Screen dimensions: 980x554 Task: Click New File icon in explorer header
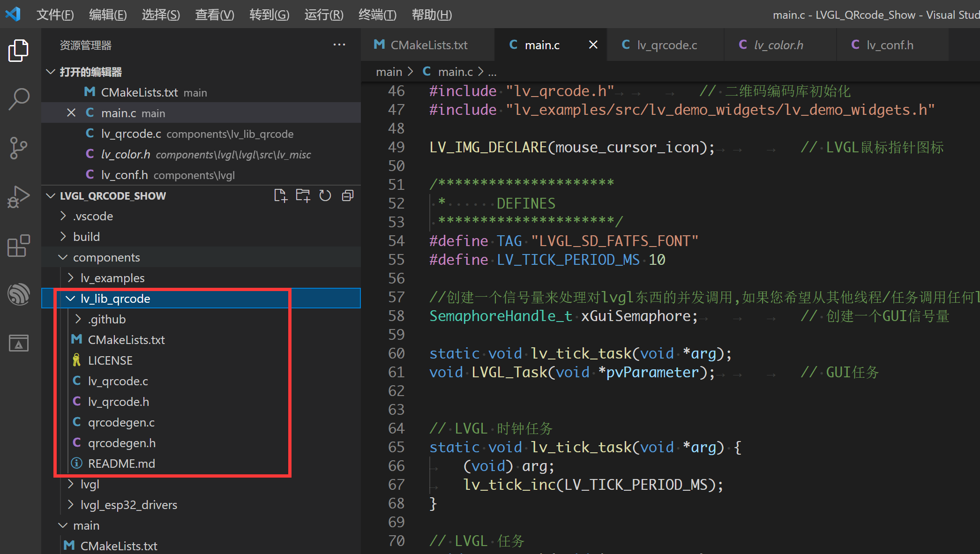click(280, 195)
